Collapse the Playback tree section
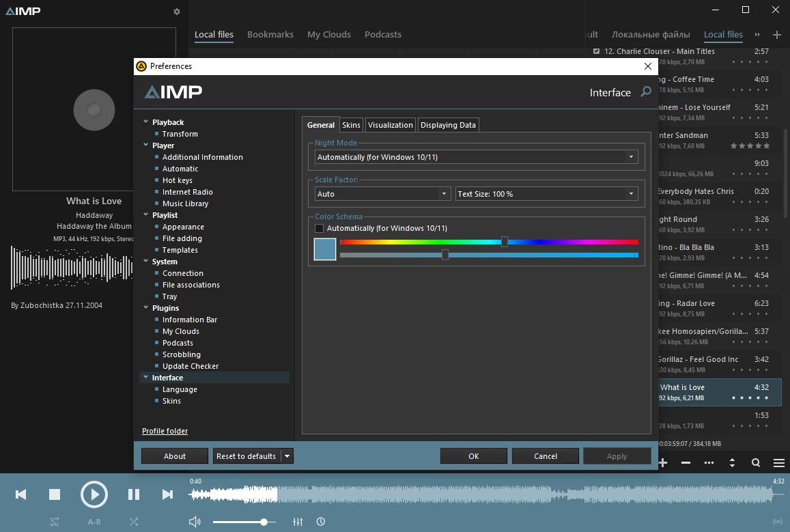This screenshot has height=532, width=790. pyautogui.click(x=145, y=122)
